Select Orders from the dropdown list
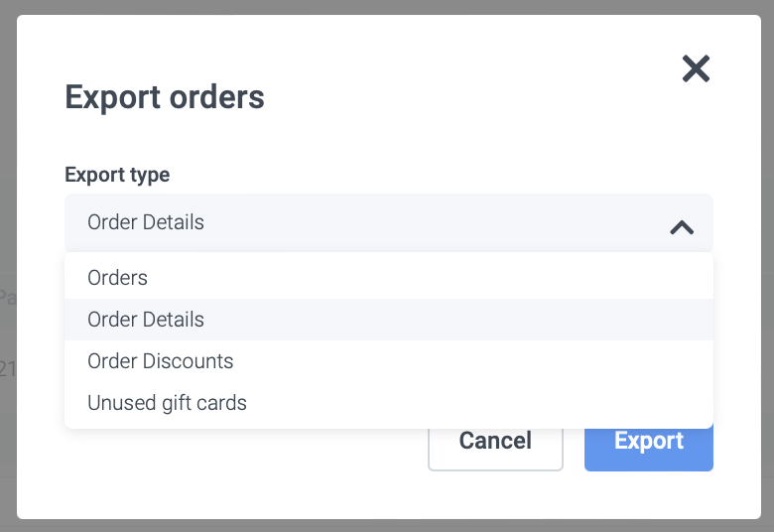The height and width of the screenshot is (532, 774). point(117,278)
